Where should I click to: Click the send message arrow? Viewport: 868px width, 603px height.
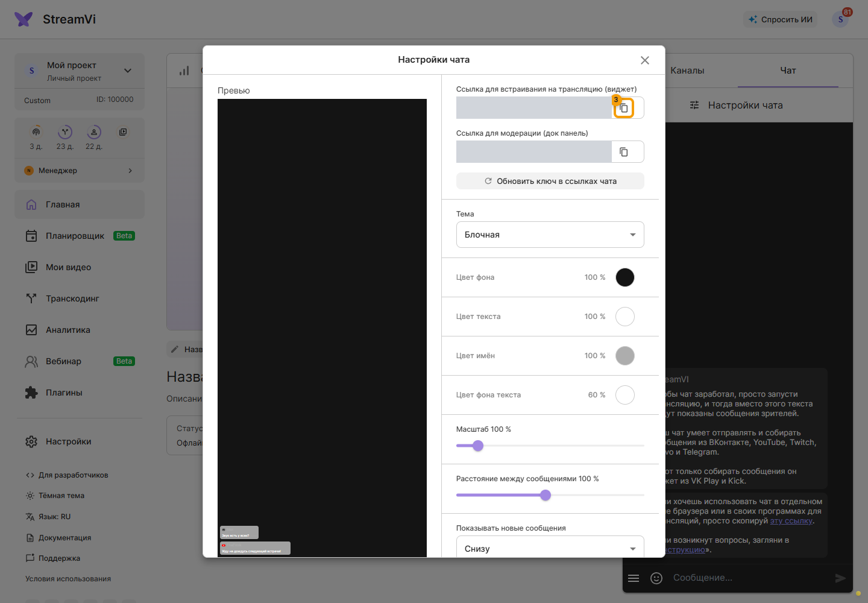(840, 578)
